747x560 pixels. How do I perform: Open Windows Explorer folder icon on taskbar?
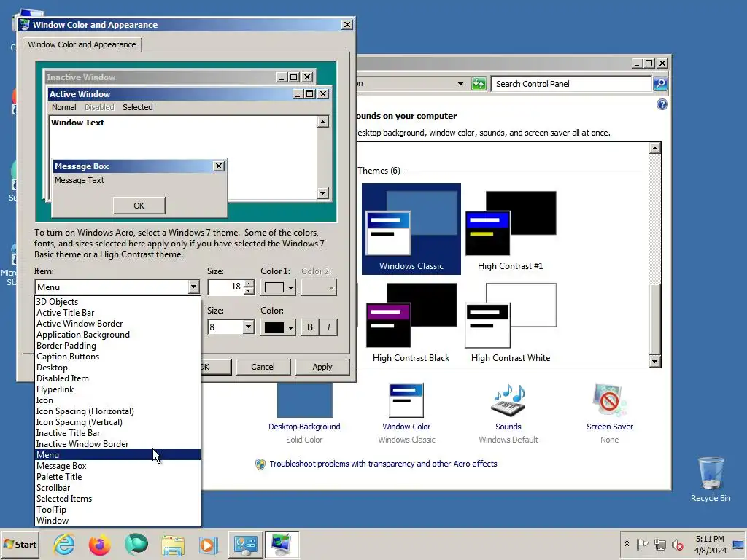[x=172, y=545]
